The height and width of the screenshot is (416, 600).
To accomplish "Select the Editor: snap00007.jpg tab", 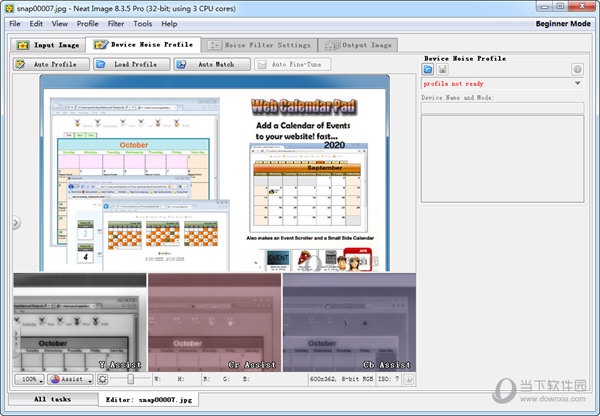I will (x=149, y=400).
